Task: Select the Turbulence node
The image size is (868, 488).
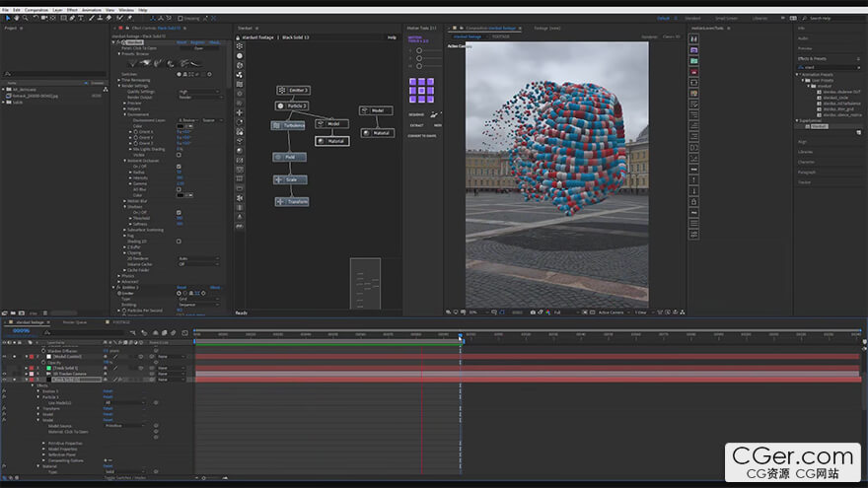Action: tap(289, 126)
